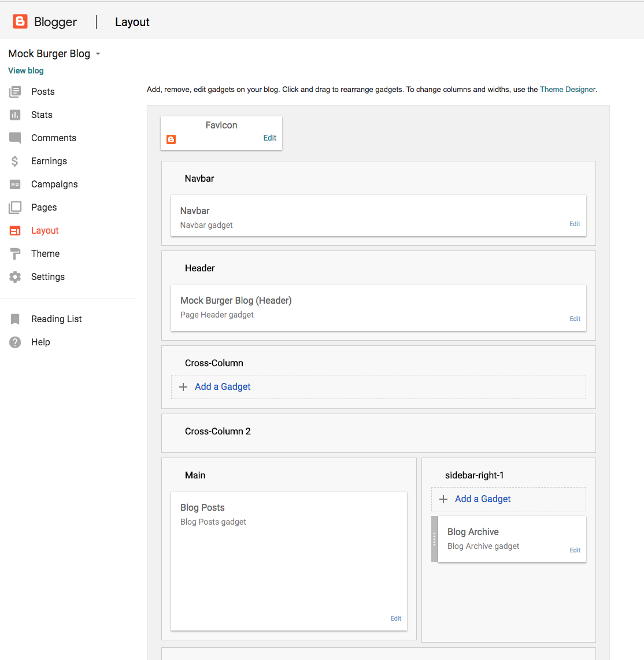The width and height of the screenshot is (644, 660).
Task: Edit the Favicon gadget
Action: pyautogui.click(x=269, y=138)
